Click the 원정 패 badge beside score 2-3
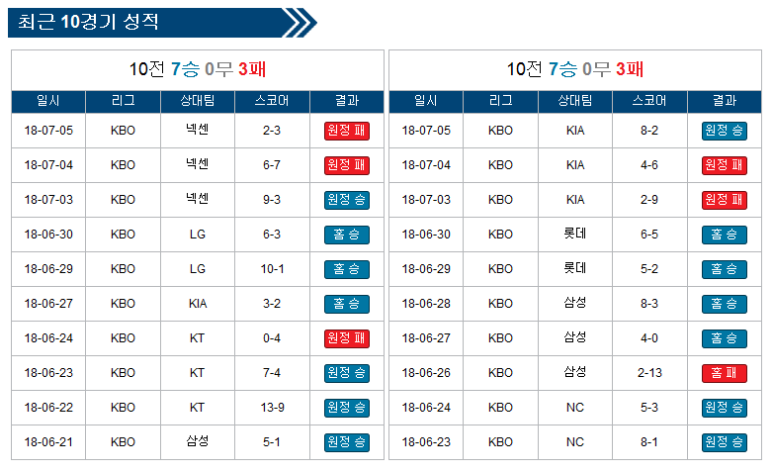The image size is (773, 472). click(347, 131)
